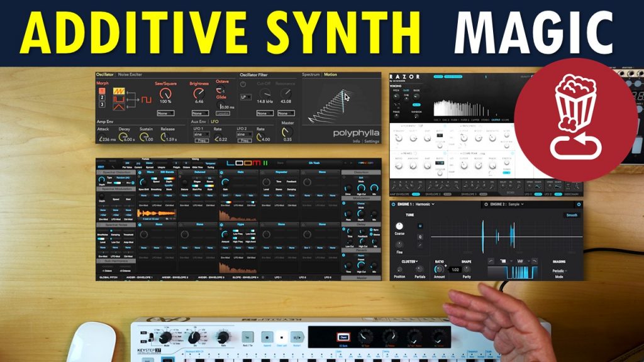Switch to the Motion tab in Polyphylla

click(x=330, y=74)
